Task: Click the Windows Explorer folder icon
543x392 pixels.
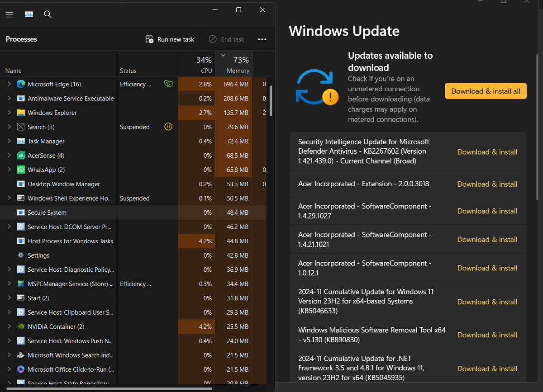Action: [x=20, y=113]
